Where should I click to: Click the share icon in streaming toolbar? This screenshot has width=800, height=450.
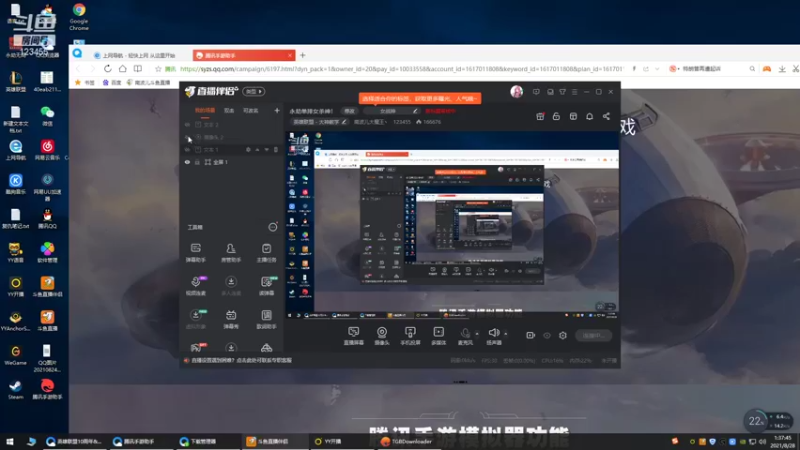click(606, 116)
